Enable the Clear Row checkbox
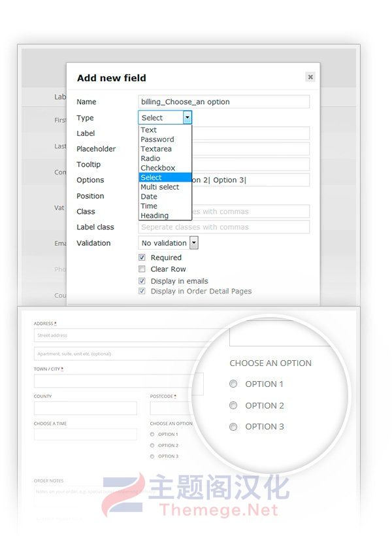Screen dimensions: 392x536 pos(142,269)
